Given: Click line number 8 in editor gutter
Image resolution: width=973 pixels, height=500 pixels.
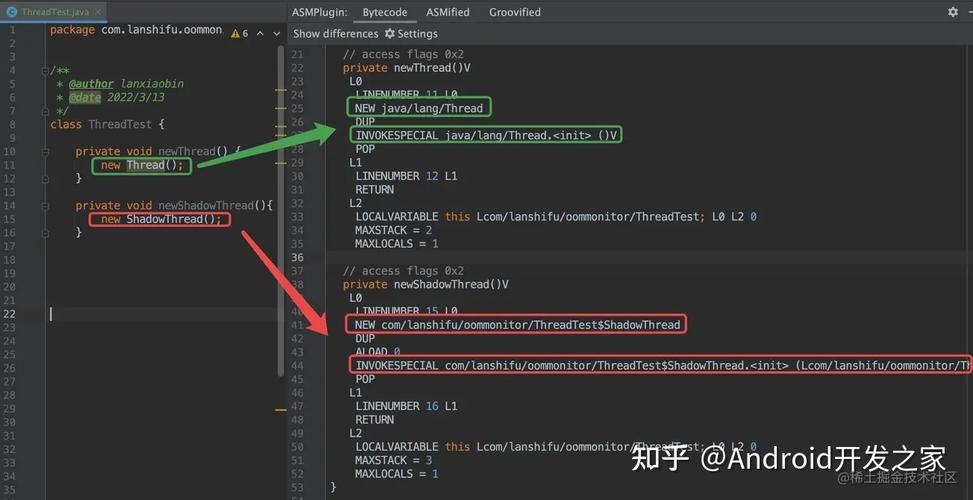Looking at the screenshot, I should coord(12,124).
